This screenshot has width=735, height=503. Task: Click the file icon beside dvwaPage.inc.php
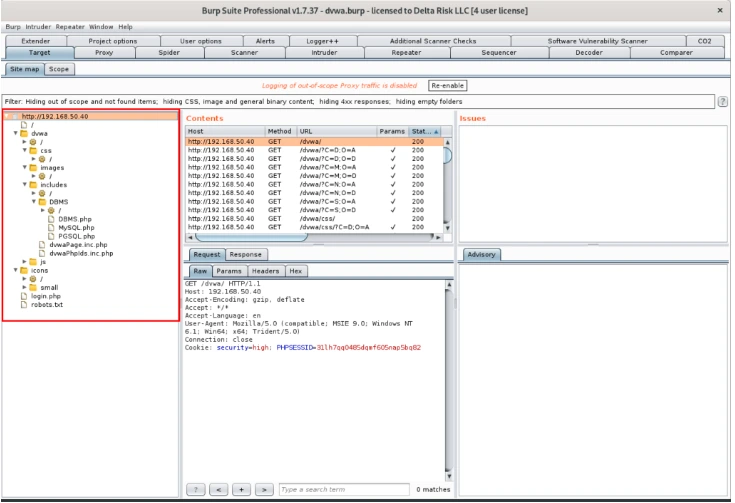point(42,245)
